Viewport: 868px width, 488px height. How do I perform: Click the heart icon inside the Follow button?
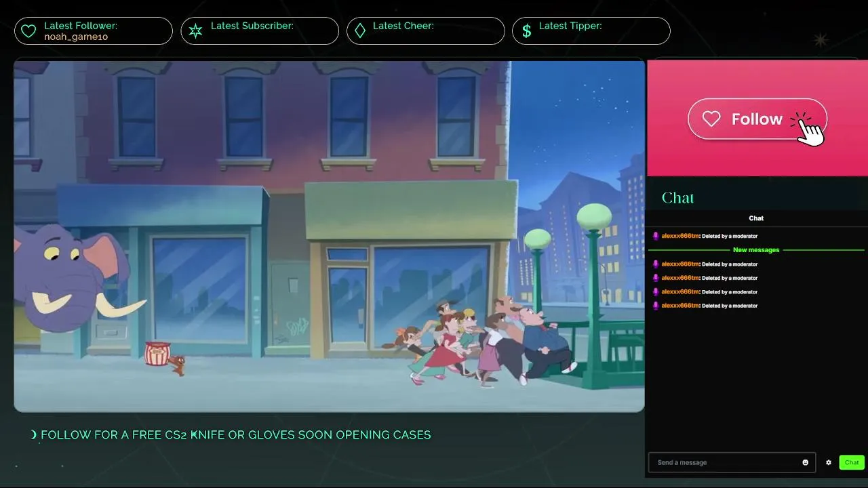click(x=711, y=119)
